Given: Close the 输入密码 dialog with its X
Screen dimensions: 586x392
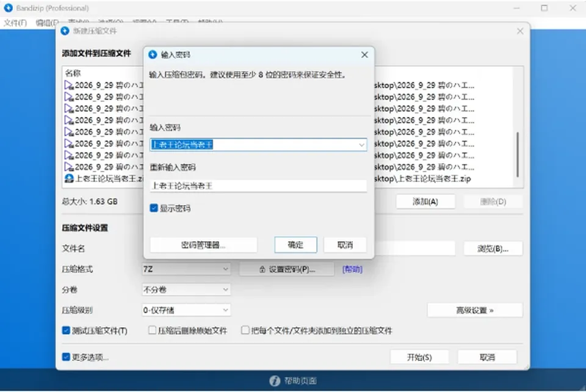Looking at the screenshot, I should [x=364, y=55].
